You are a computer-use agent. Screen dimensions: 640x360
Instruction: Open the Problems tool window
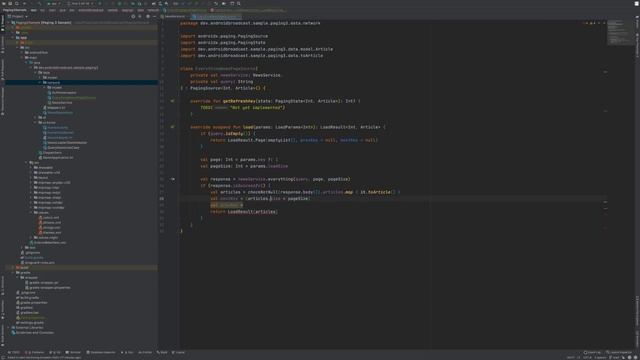coord(35,352)
